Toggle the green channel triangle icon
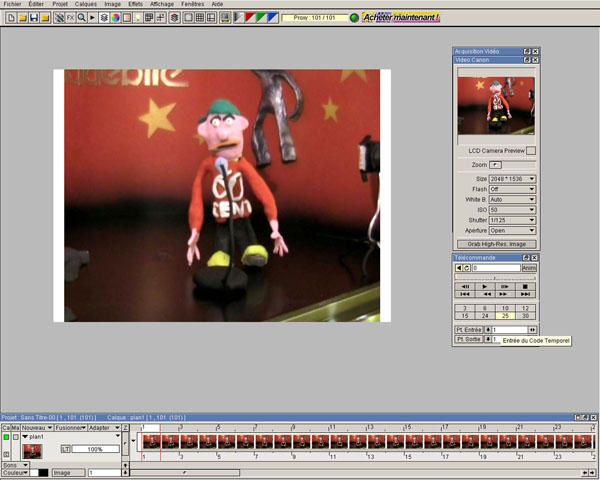This screenshot has height=480, width=600. (261, 18)
